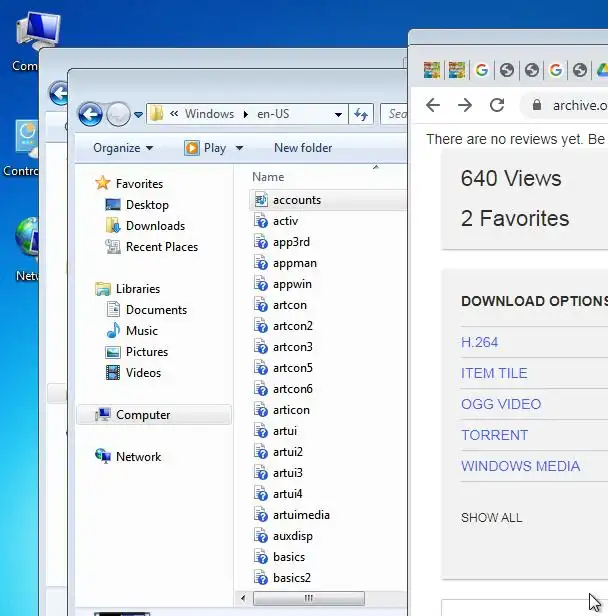Select the activ help file icon
608x616 pixels.
[x=261, y=221]
